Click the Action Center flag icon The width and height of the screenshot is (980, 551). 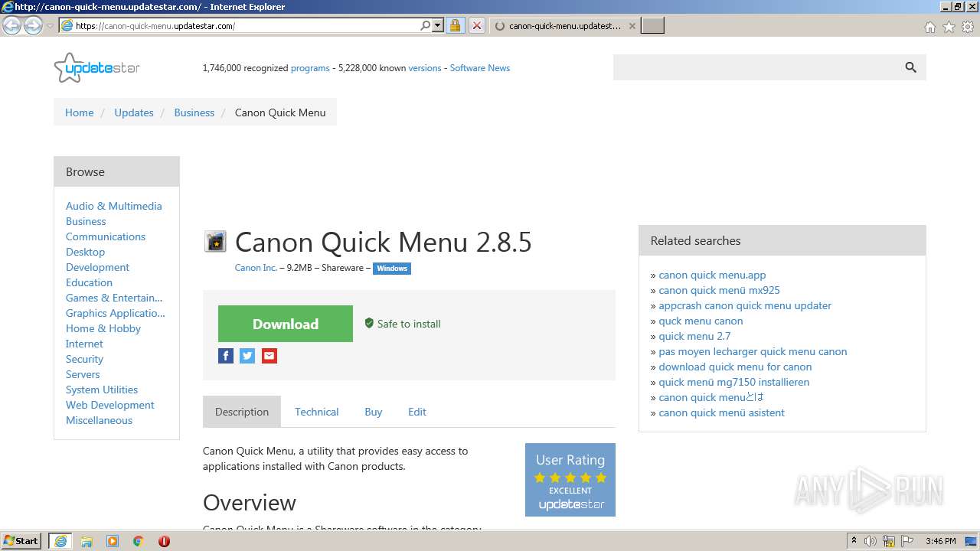point(907,541)
